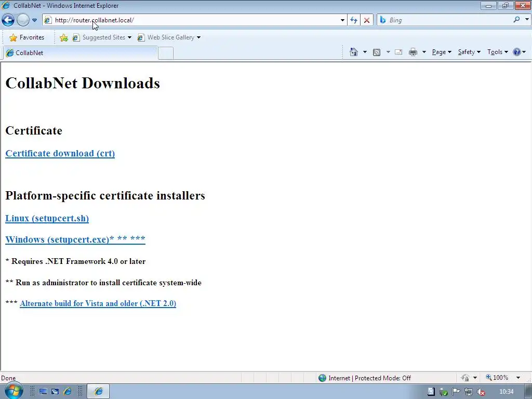532x399 pixels.
Task: Click the Read Mail envelope icon
Action: point(398,52)
